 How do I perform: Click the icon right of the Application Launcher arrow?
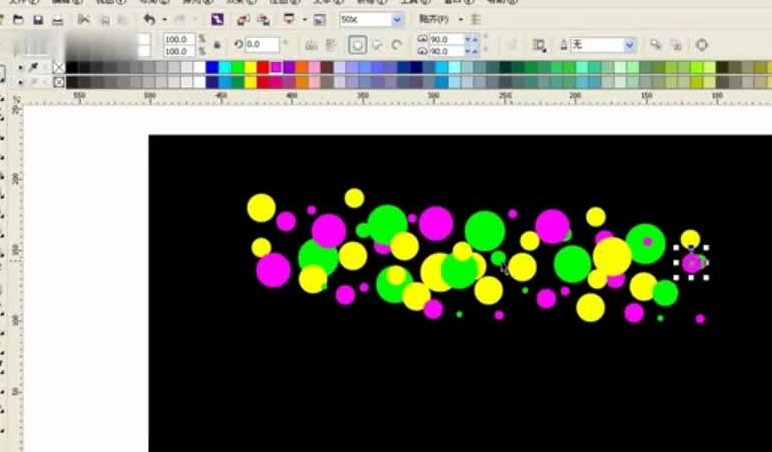(x=320, y=20)
